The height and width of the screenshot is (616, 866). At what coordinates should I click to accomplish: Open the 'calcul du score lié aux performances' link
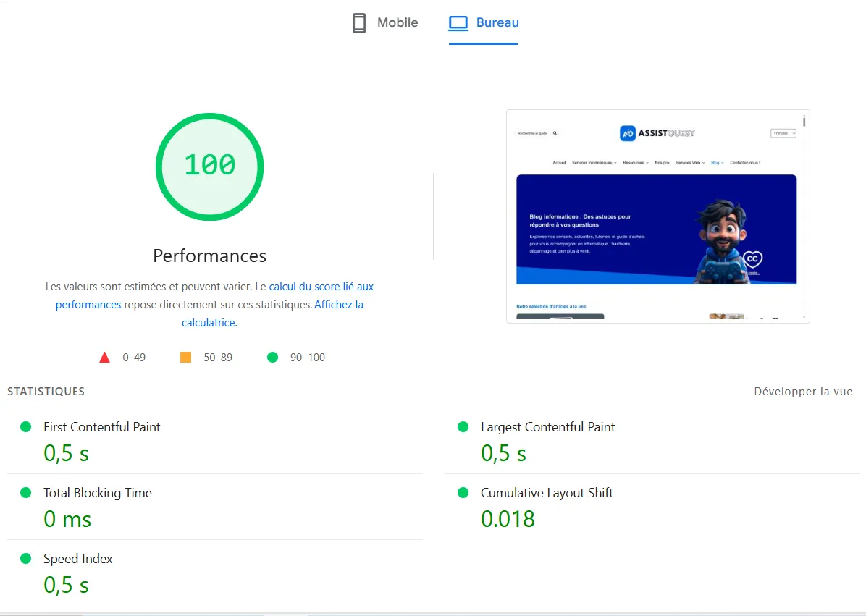[x=321, y=287]
